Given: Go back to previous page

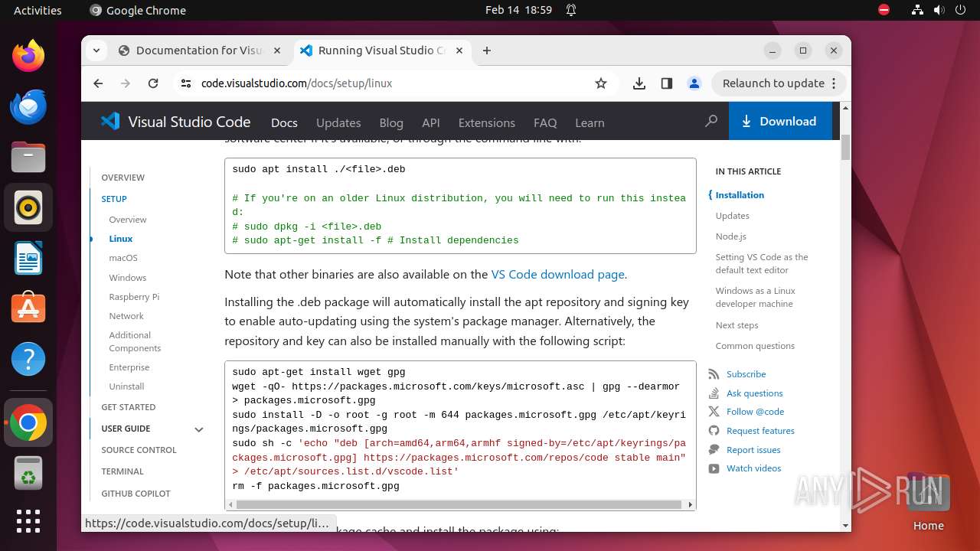Looking at the screenshot, I should 98,83.
